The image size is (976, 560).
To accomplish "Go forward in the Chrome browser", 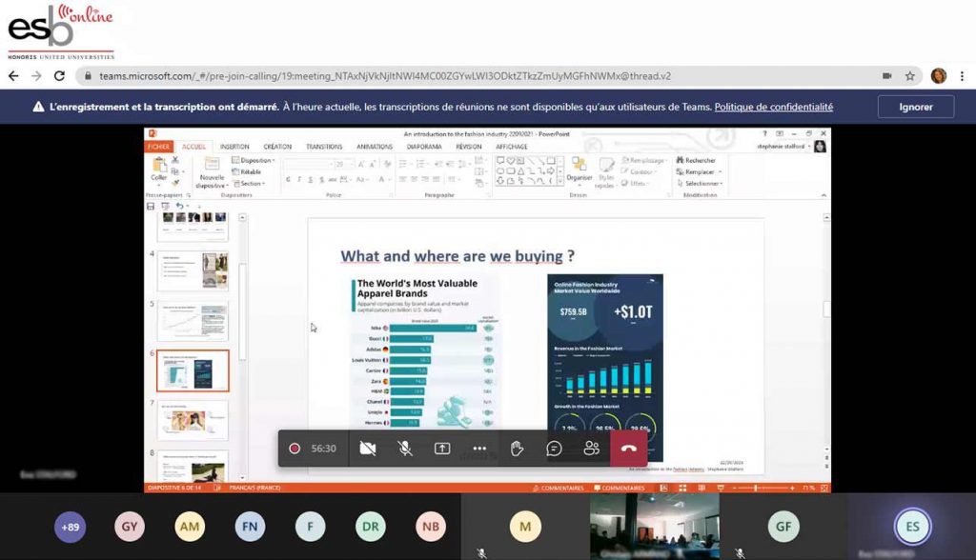I will (x=37, y=76).
